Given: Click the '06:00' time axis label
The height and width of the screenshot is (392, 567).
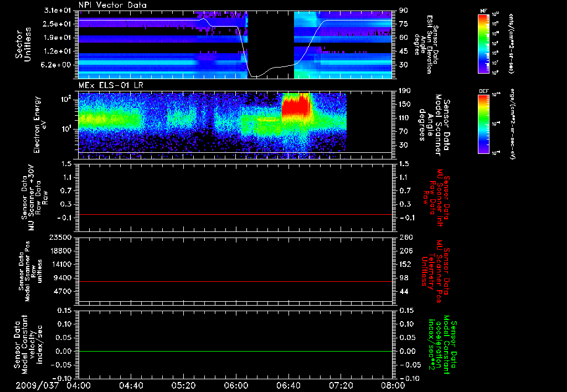Looking at the screenshot, I should 236,385.
